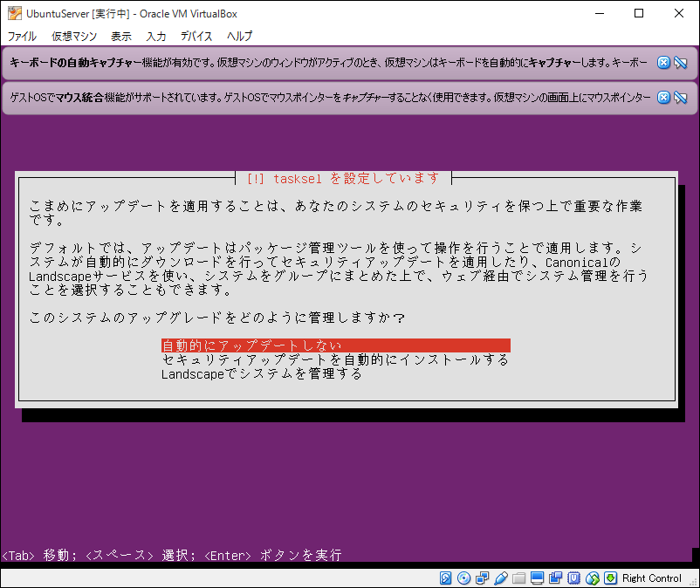
Task: Click the USB devices icon in status bar
Action: [x=501, y=578]
